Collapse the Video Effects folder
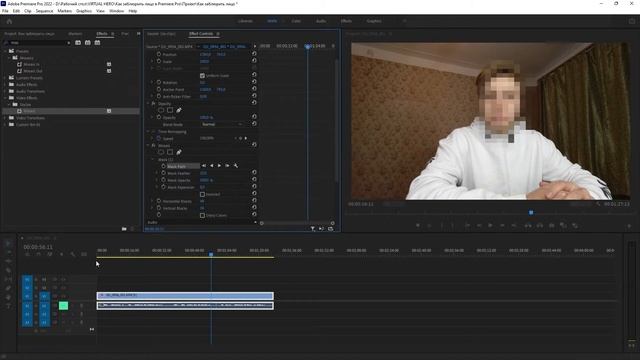The image size is (640, 360). 5,98
